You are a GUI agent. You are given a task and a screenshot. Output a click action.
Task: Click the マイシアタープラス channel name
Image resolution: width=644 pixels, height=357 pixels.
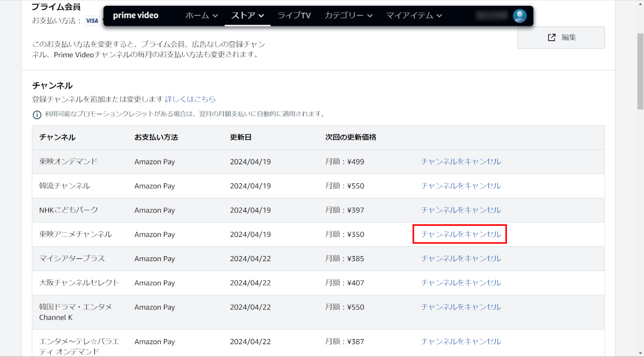point(72,258)
